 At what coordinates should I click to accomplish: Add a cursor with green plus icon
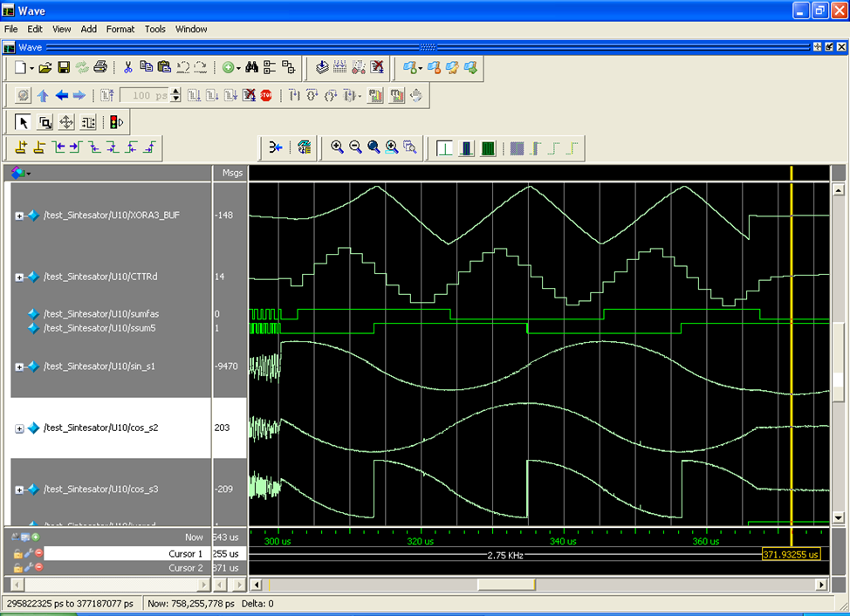pos(36,537)
